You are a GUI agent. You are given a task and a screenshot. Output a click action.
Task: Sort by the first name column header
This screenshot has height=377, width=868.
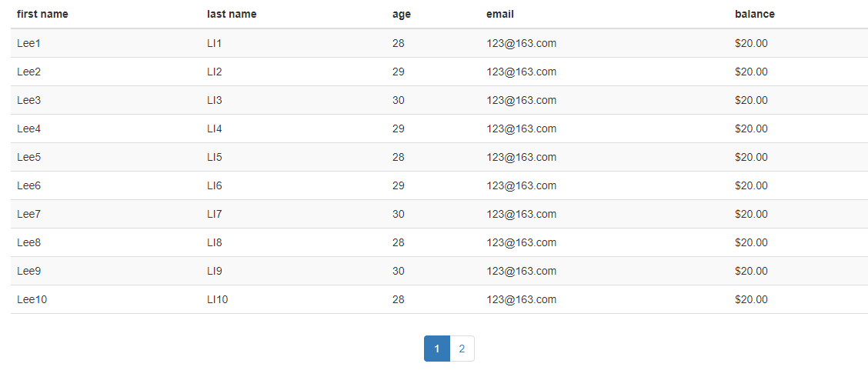[42, 14]
